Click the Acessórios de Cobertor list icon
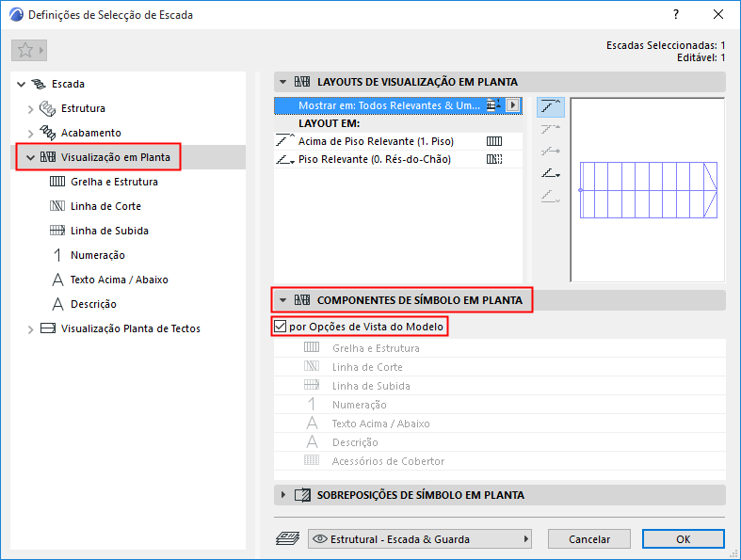 (x=312, y=460)
